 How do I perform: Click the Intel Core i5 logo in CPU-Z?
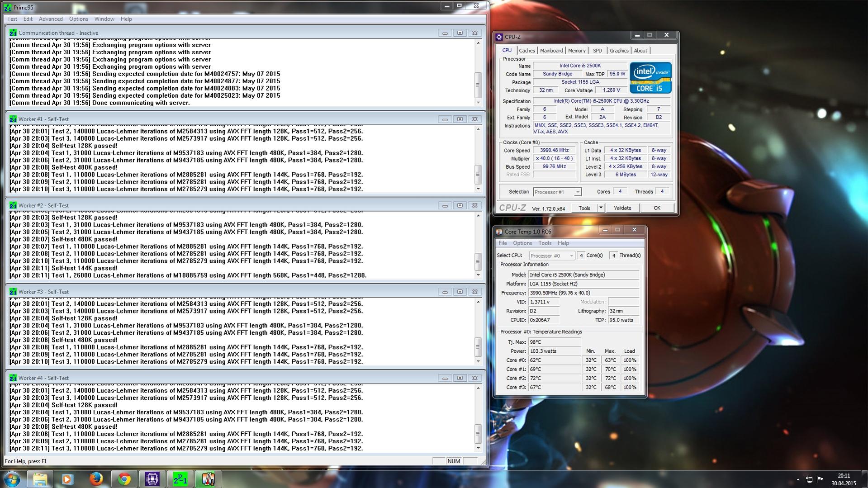650,78
